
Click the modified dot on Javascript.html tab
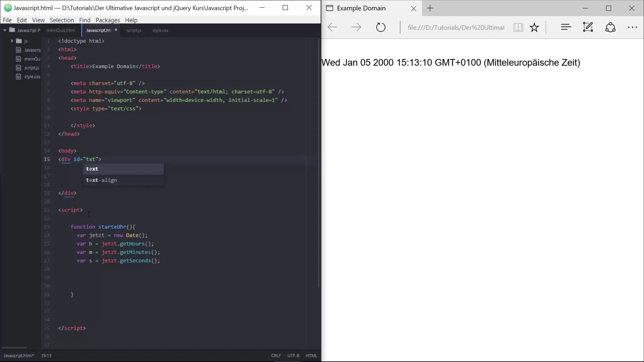click(x=116, y=30)
